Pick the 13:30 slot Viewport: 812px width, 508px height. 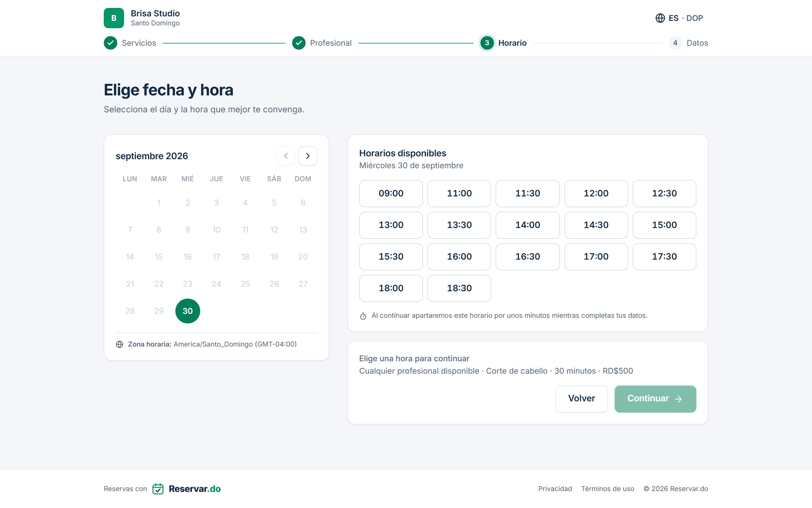click(459, 225)
